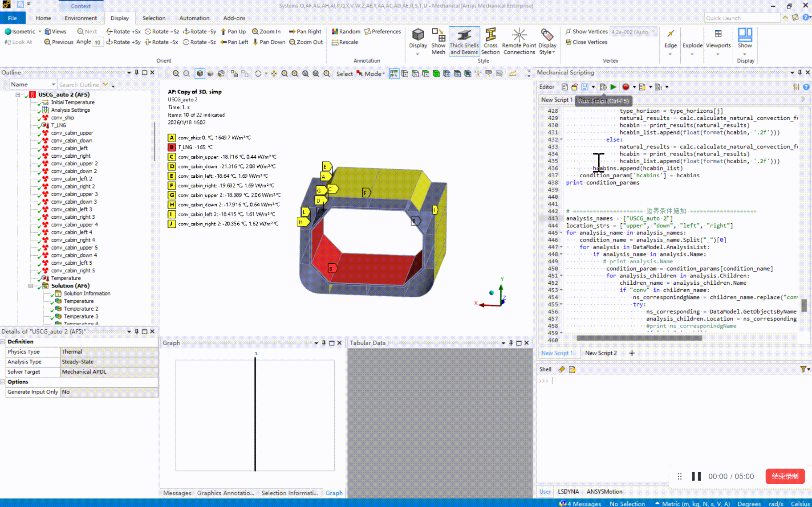The height and width of the screenshot is (507, 812).
Task: Click Pan Up in Orient group
Action: click(233, 32)
